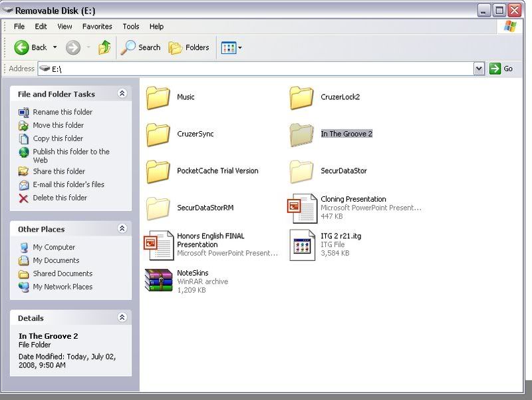Collapse the Other Places panel

point(122,229)
